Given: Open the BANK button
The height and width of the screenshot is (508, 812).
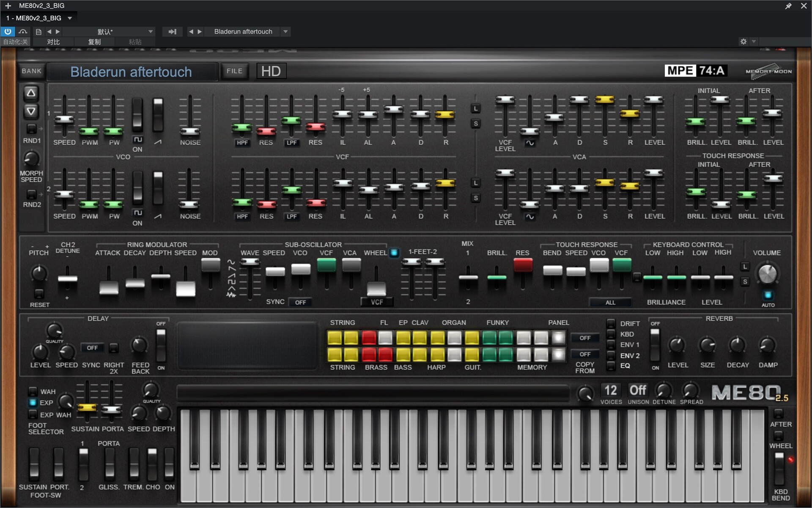Looking at the screenshot, I should click(x=32, y=71).
